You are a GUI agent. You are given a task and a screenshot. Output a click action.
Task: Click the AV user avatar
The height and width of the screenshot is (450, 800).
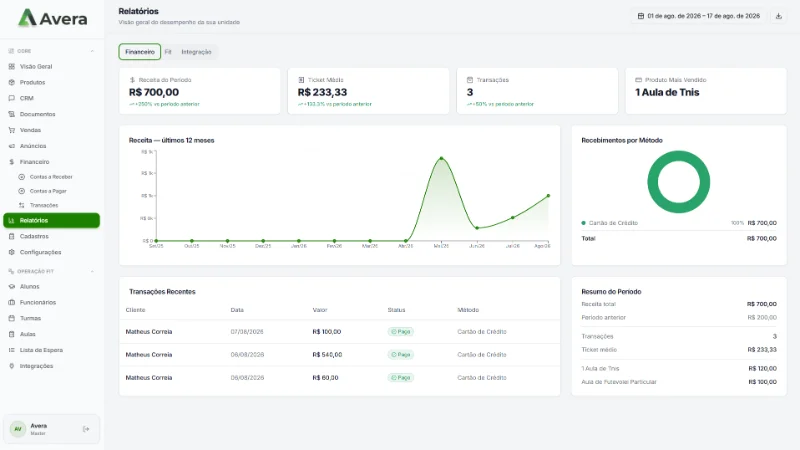[18, 429]
